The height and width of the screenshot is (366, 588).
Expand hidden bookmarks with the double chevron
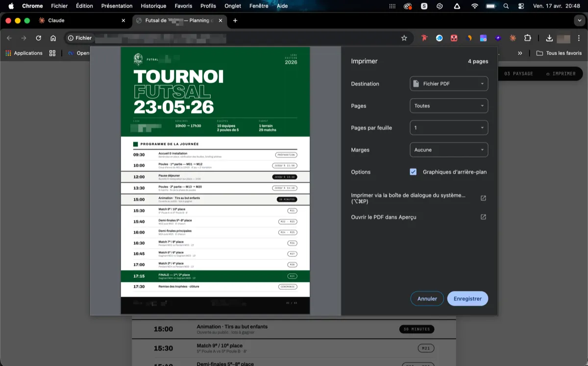pyautogui.click(x=520, y=52)
